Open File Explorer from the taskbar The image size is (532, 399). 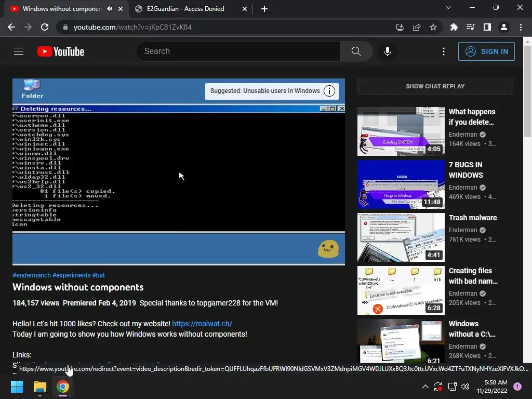(39, 387)
